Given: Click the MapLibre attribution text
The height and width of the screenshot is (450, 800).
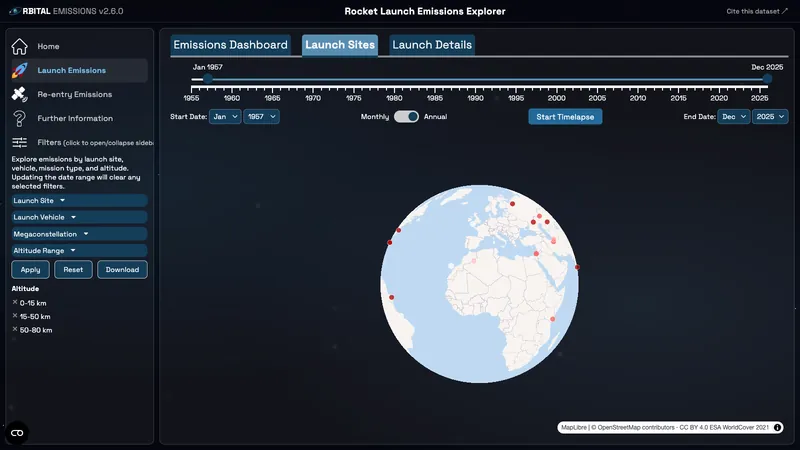Looking at the screenshot, I should click(x=573, y=428).
